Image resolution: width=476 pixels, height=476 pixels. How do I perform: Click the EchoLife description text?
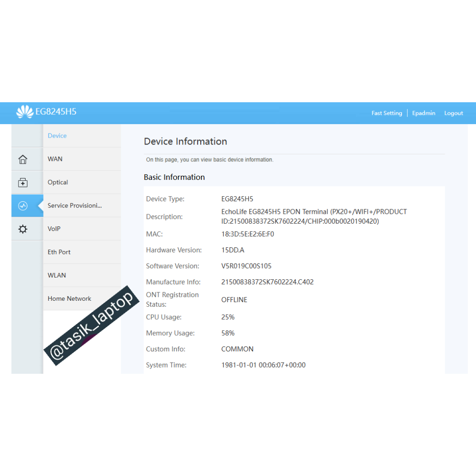click(314, 217)
